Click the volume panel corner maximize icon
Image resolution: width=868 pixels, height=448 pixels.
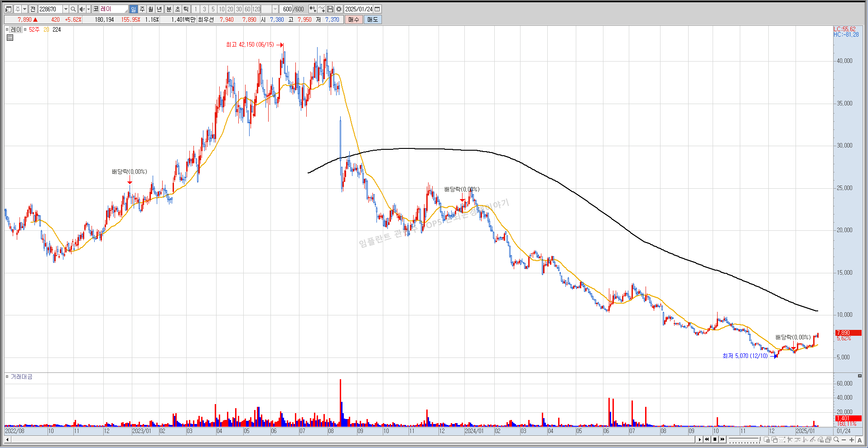(859, 376)
